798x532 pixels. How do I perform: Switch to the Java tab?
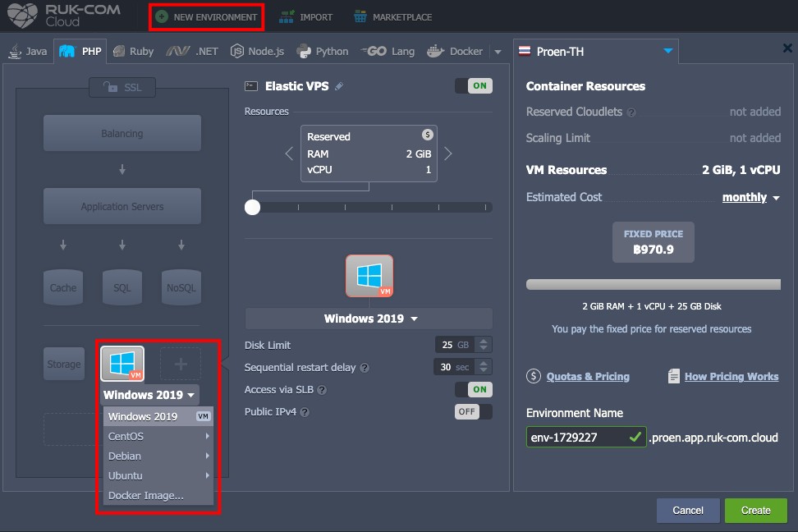(x=28, y=52)
